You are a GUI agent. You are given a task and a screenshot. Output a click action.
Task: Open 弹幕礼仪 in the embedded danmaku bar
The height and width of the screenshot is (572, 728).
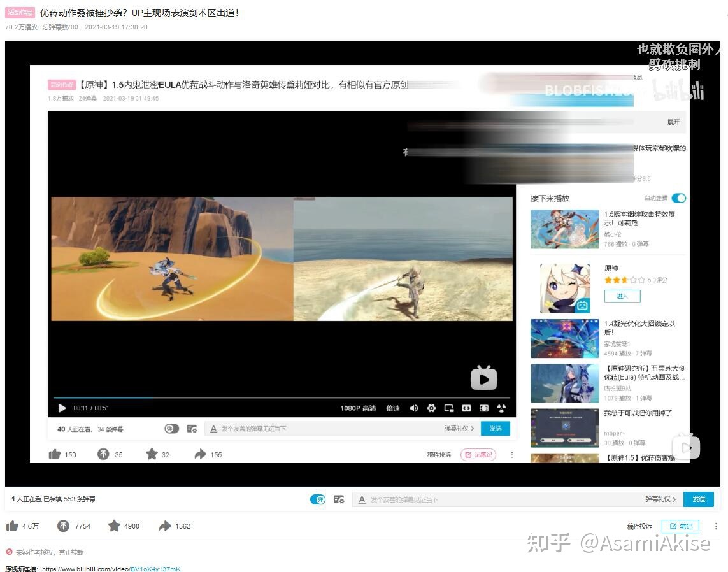click(459, 429)
